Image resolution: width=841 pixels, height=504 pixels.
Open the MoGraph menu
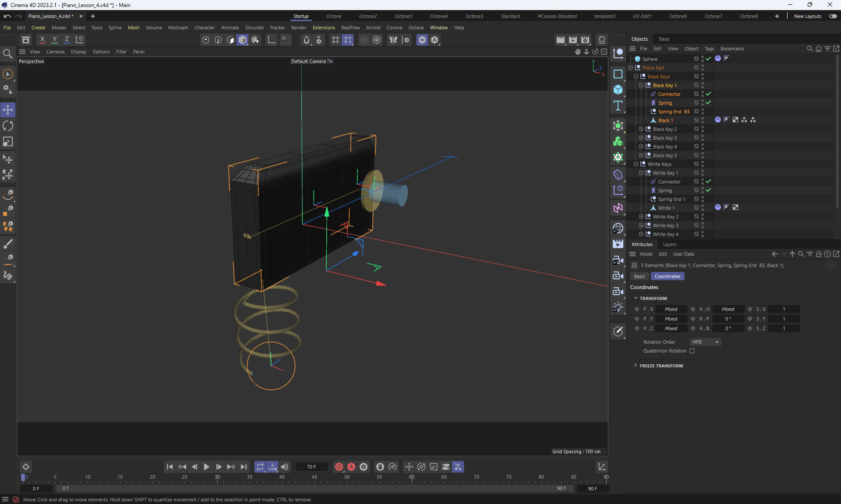[x=178, y=28]
